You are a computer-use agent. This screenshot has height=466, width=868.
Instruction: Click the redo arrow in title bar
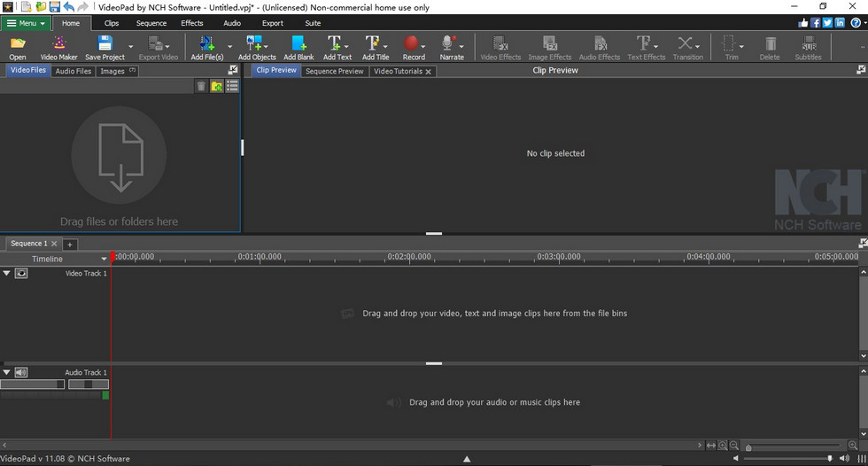(82, 6)
